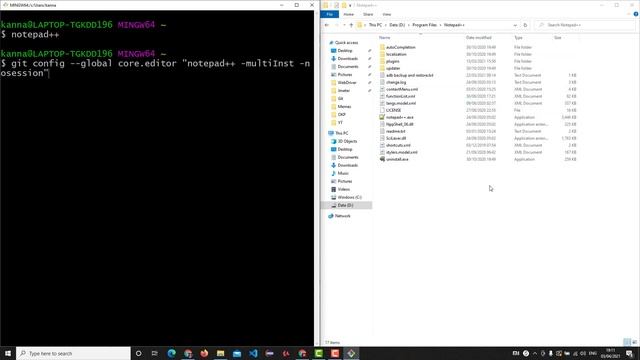
Task: Select functionList.xml file
Action: pos(400,96)
